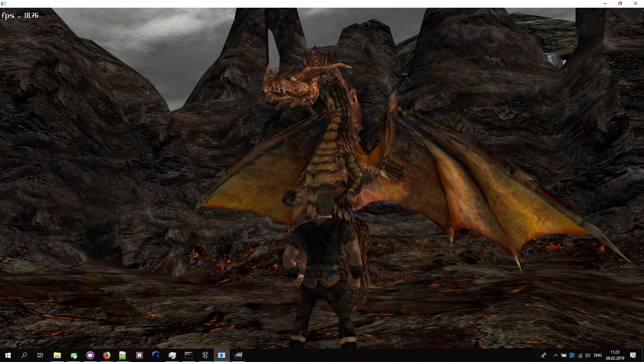
Task: Open the Wi-Fi network tray icon
Action: 580,355
